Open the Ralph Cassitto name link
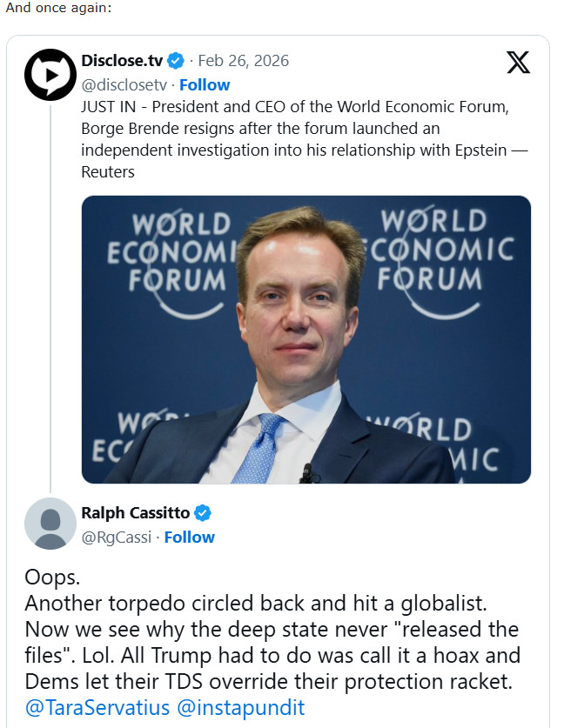This screenshot has height=728, width=564. tap(135, 512)
